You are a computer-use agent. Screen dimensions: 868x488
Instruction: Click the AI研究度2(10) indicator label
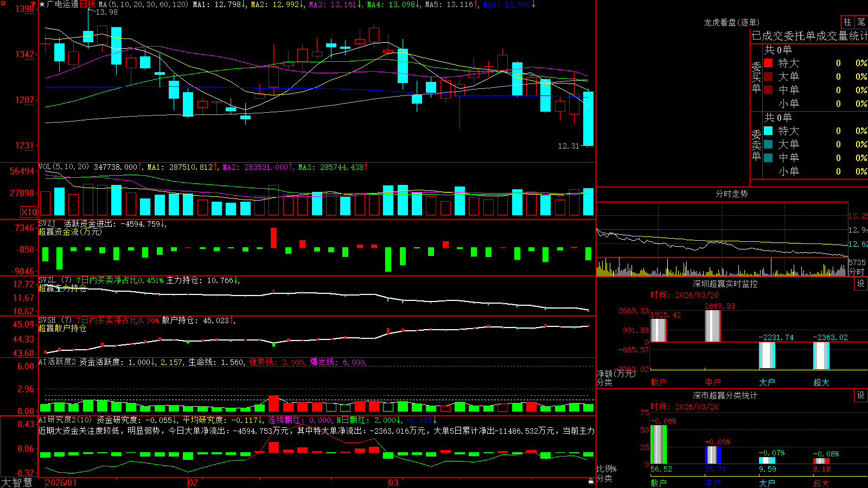[66, 420]
